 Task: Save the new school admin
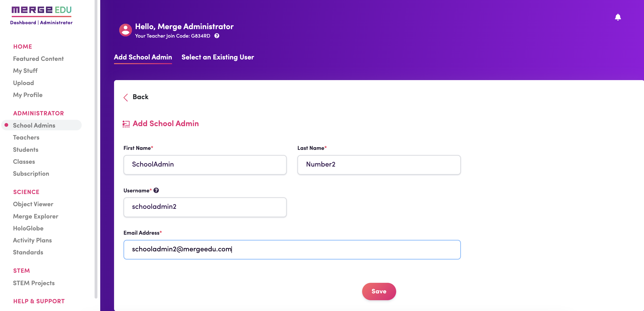pos(379,291)
